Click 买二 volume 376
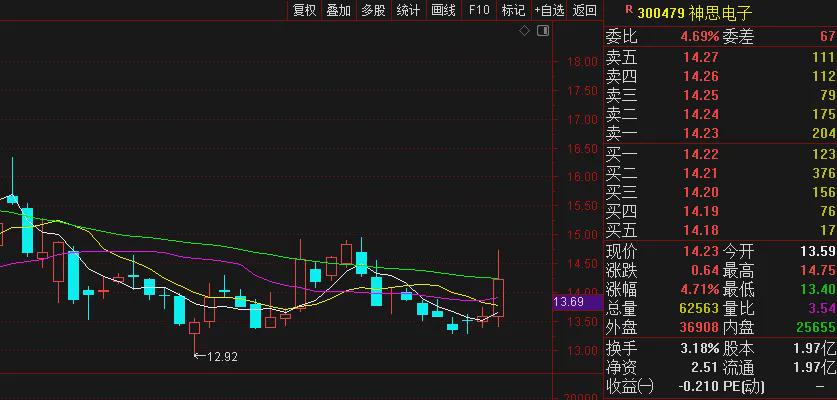Image resolution: width=837 pixels, height=400 pixels. click(x=824, y=174)
